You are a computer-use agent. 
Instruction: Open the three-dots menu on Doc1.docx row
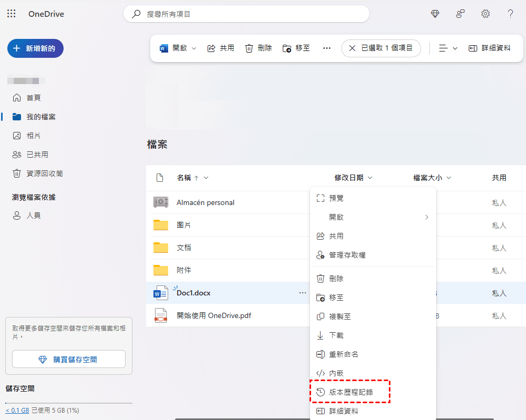[x=303, y=293]
